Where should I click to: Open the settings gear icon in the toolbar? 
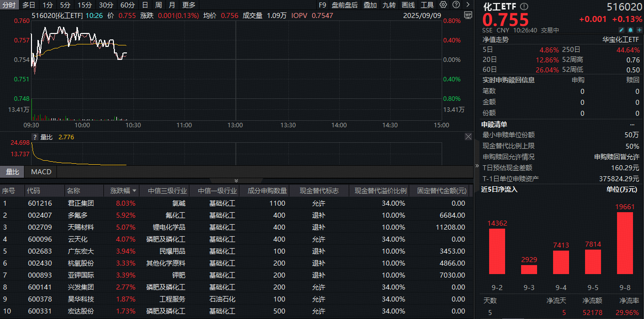pos(443,4)
